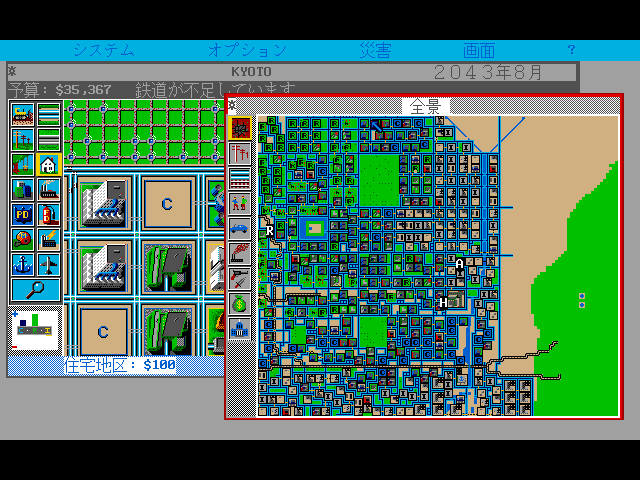Show the crime rate gun map
This screenshot has height=480, width=640.
(240, 279)
